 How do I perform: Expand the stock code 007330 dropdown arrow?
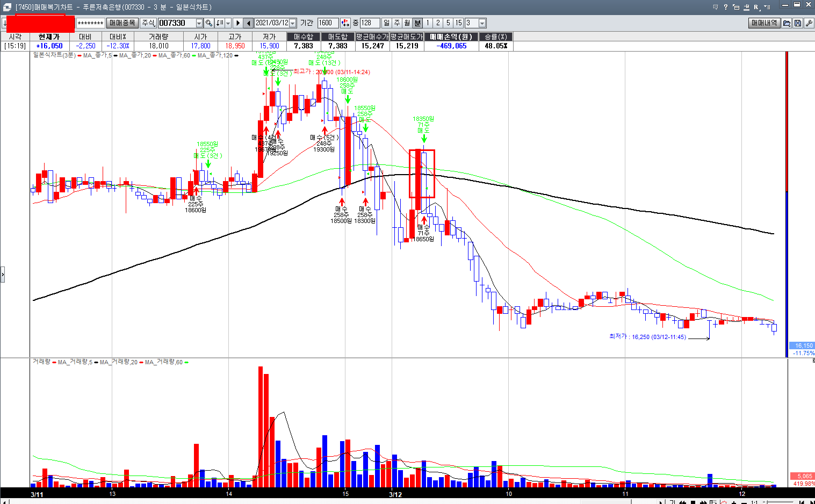point(199,23)
